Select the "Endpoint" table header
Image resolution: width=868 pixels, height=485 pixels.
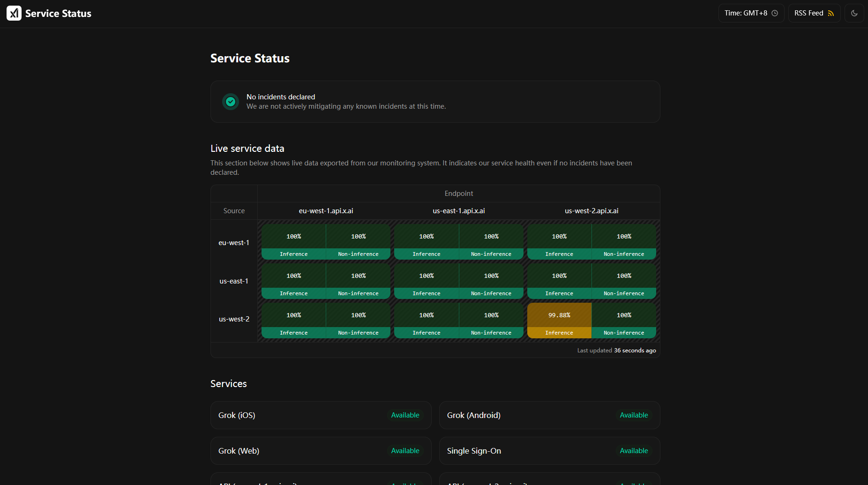coord(459,194)
